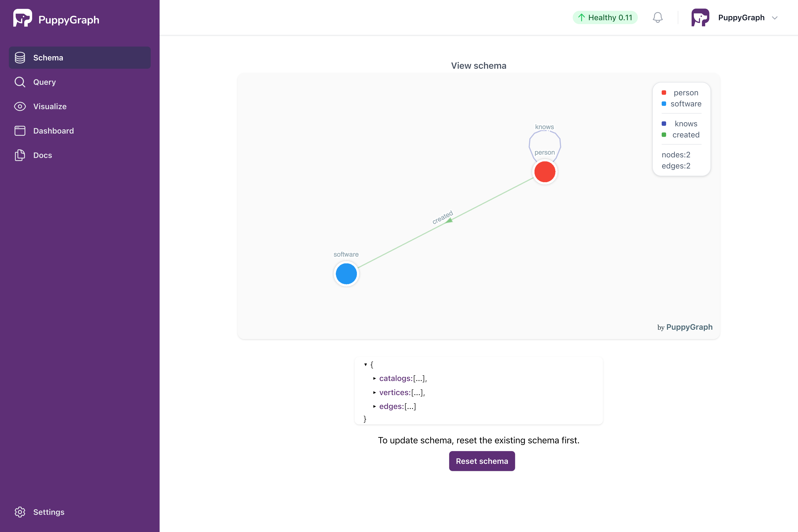This screenshot has height=532, width=798.
Task: Select the Schema menu item
Action: click(x=80, y=58)
